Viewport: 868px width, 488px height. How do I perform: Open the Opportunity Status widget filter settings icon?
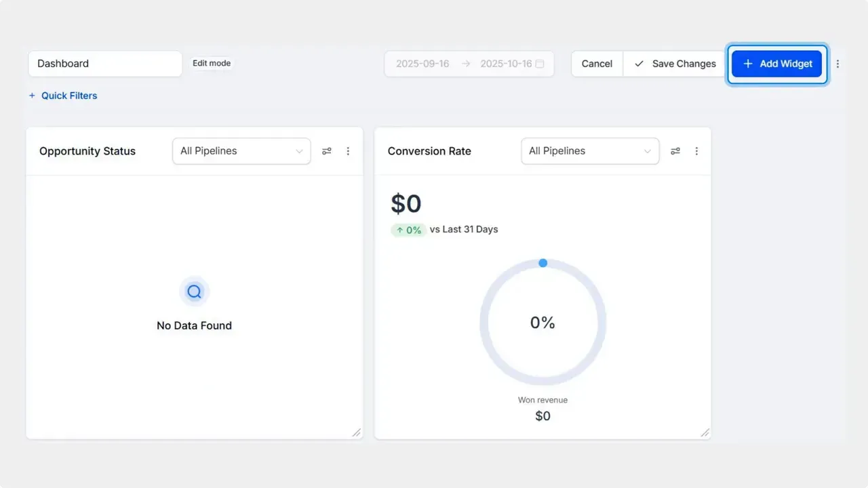point(327,150)
